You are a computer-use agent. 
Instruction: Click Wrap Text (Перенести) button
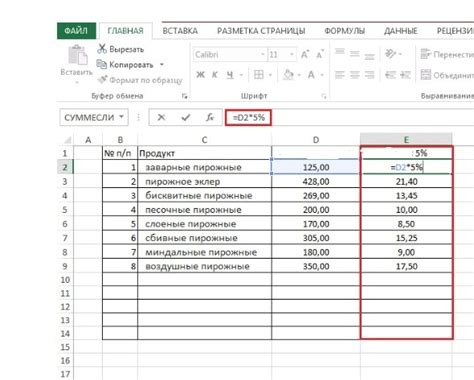coord(447,54)
